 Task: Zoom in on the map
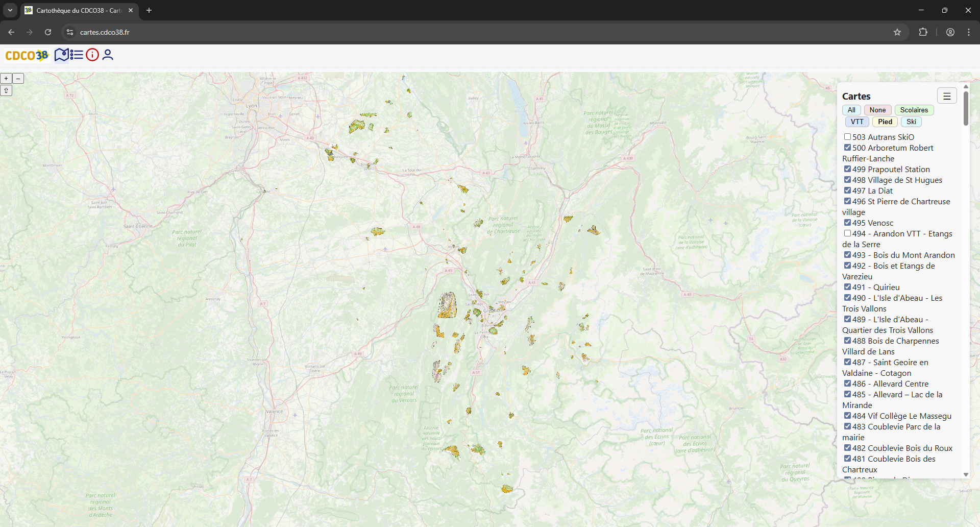(6, 79)
